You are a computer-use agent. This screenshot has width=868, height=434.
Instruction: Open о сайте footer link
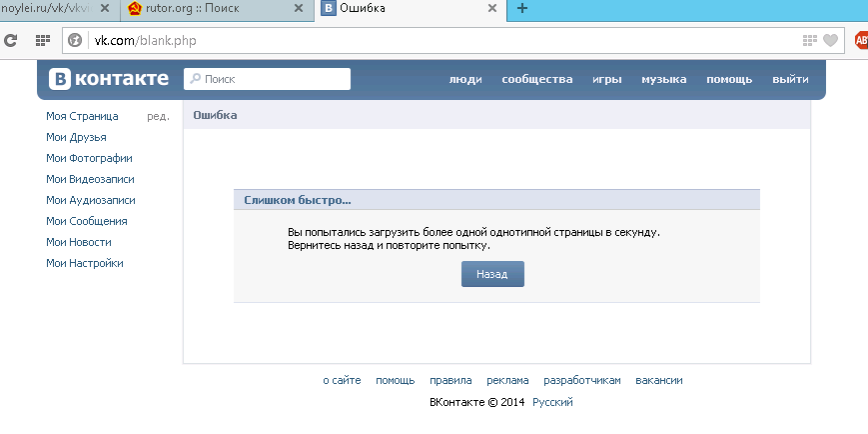click(x=343, y=381)
